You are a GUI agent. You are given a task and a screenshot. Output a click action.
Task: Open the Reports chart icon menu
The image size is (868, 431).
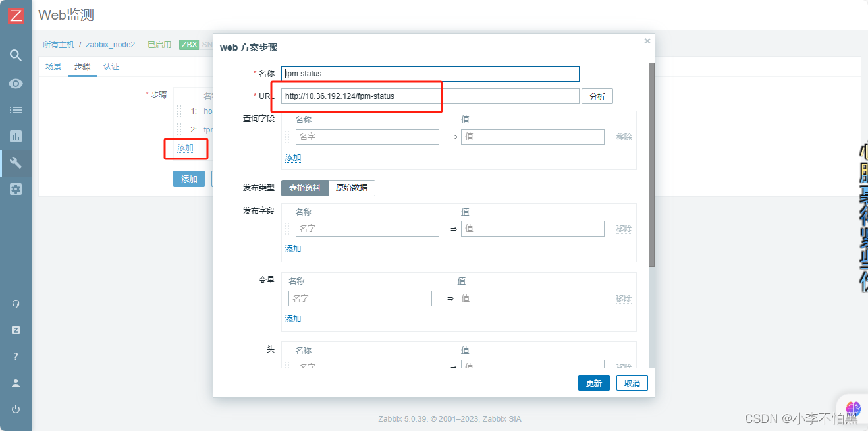16,136
